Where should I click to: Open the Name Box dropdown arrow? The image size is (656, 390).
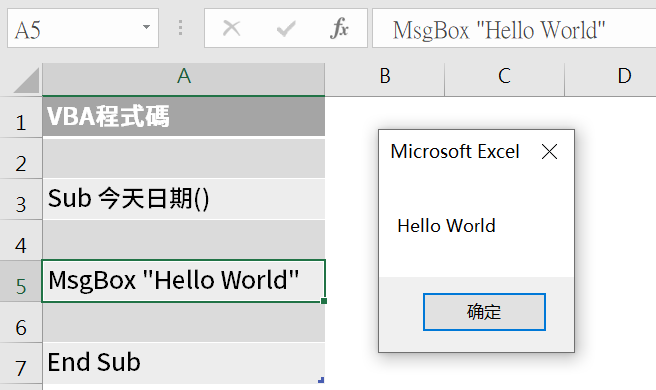click(x=146, y=27)
